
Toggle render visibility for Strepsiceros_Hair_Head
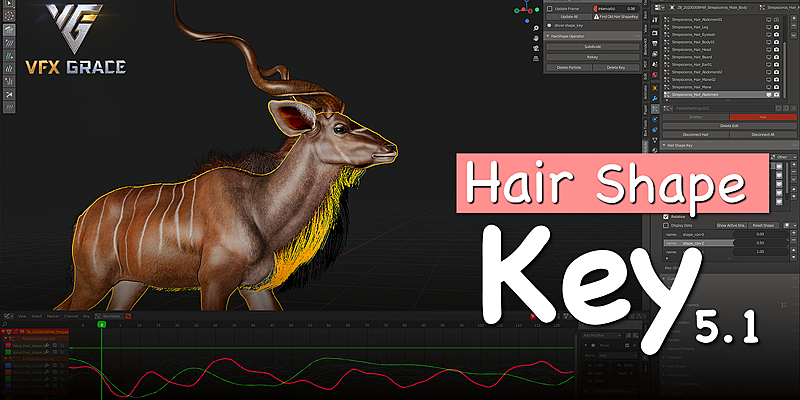click(777, 49)
